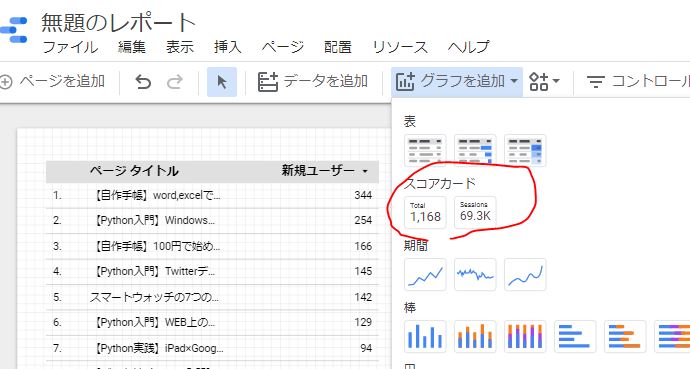Open the グラフを追加 dropdown
Viewport: 690px width, 369px height.
(x=457, y=82)
